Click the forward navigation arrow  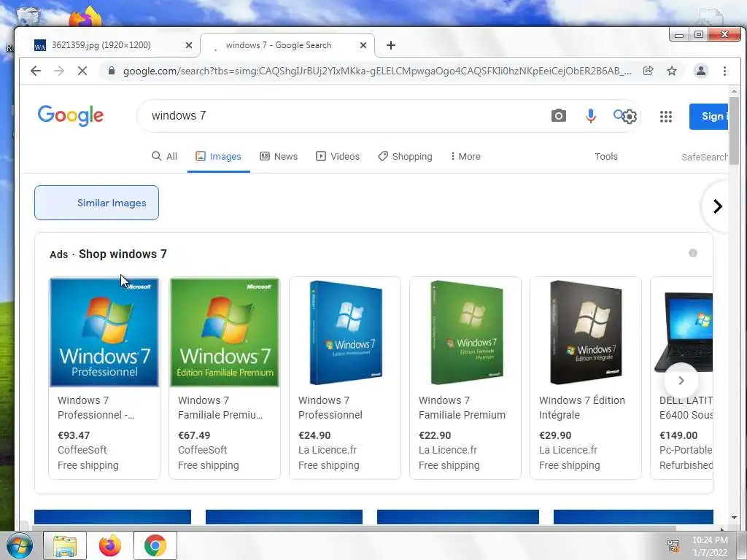pyautogui.click(x=59, y=71)
